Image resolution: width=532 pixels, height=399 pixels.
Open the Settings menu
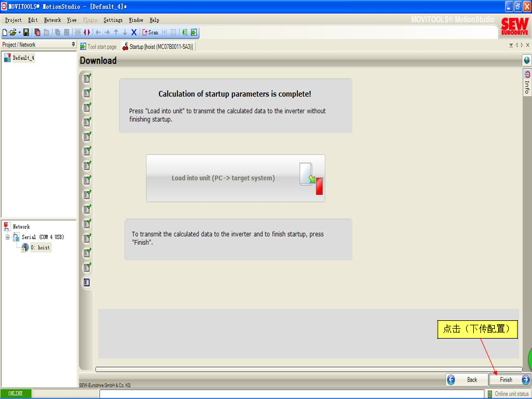click(112, 20)
